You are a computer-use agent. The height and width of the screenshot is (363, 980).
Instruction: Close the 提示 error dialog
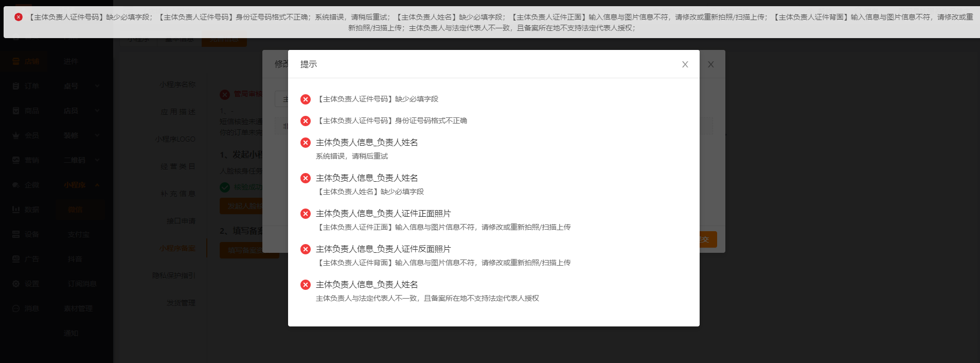click(x=685, y=64)
